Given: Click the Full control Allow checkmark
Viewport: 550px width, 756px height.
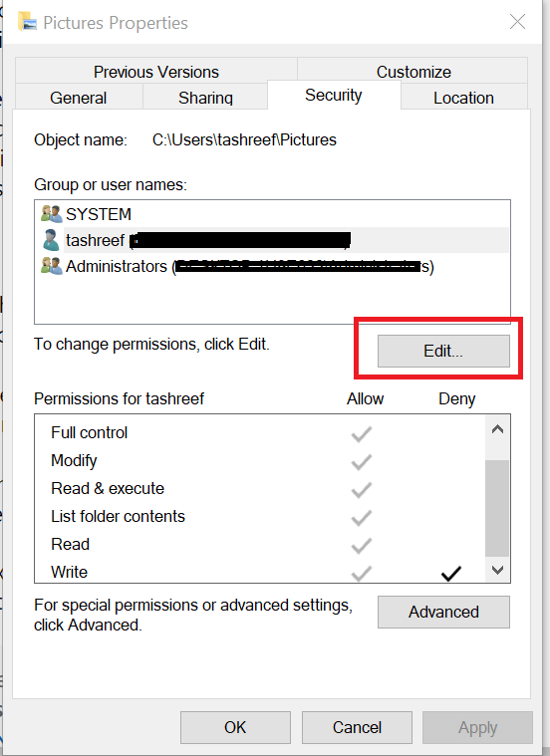Looking at the screenshot, I should pos(361,434).
